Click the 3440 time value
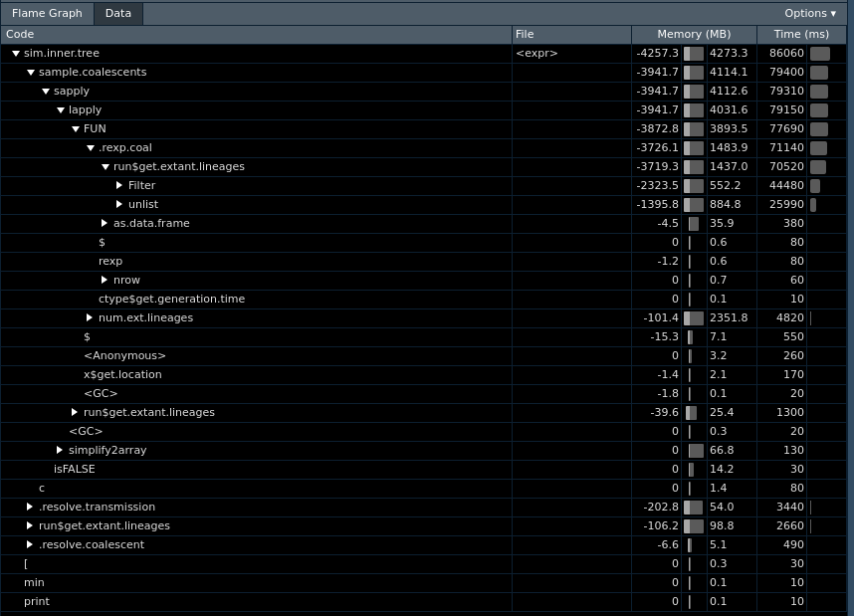 790,508
